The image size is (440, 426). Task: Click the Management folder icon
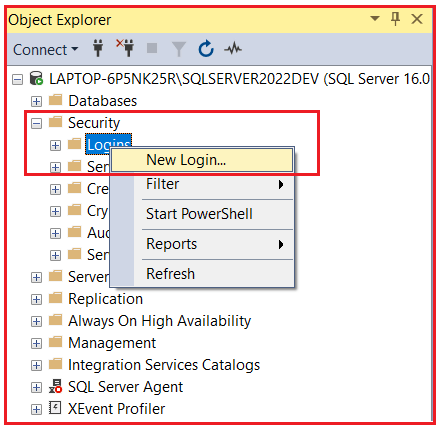click(56, 342)
